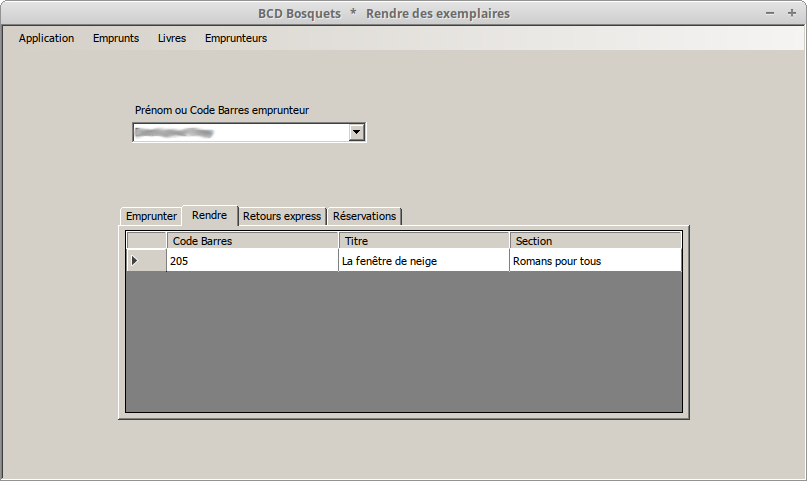Click the Section column header

595,241
